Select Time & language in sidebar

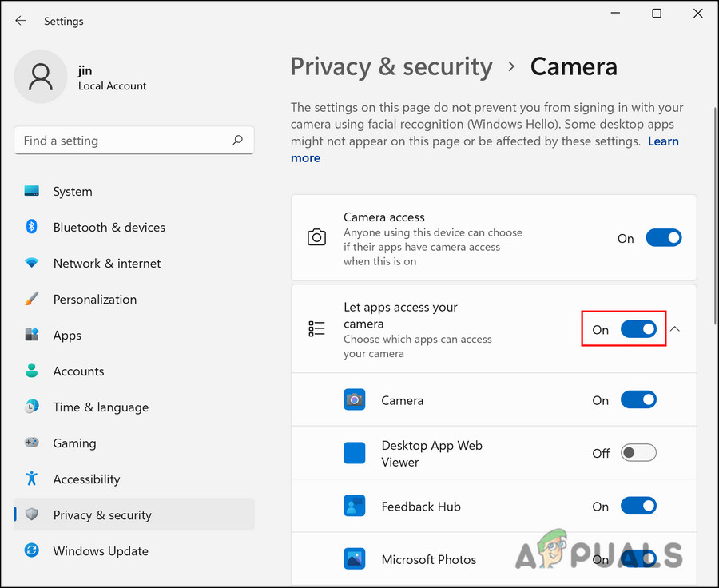click(101, 407)
